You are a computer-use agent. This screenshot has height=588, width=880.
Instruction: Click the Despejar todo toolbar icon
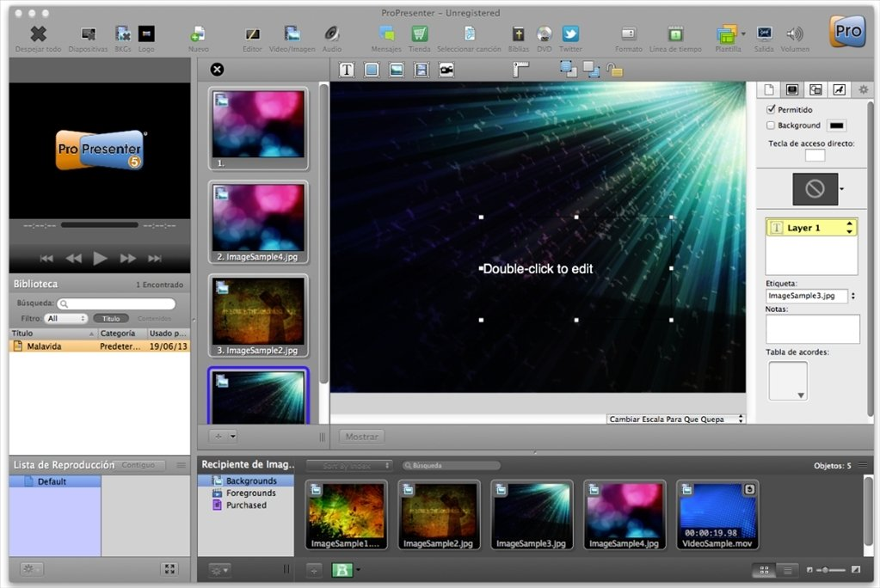pos(38,34)
